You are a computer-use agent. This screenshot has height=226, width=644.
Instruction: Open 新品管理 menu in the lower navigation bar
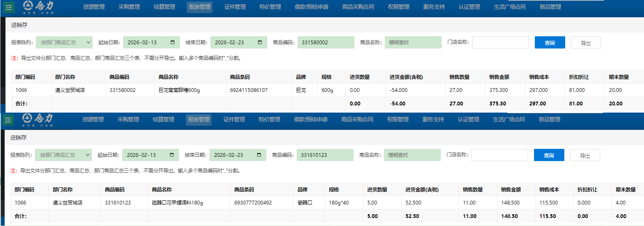click(550, 120)
